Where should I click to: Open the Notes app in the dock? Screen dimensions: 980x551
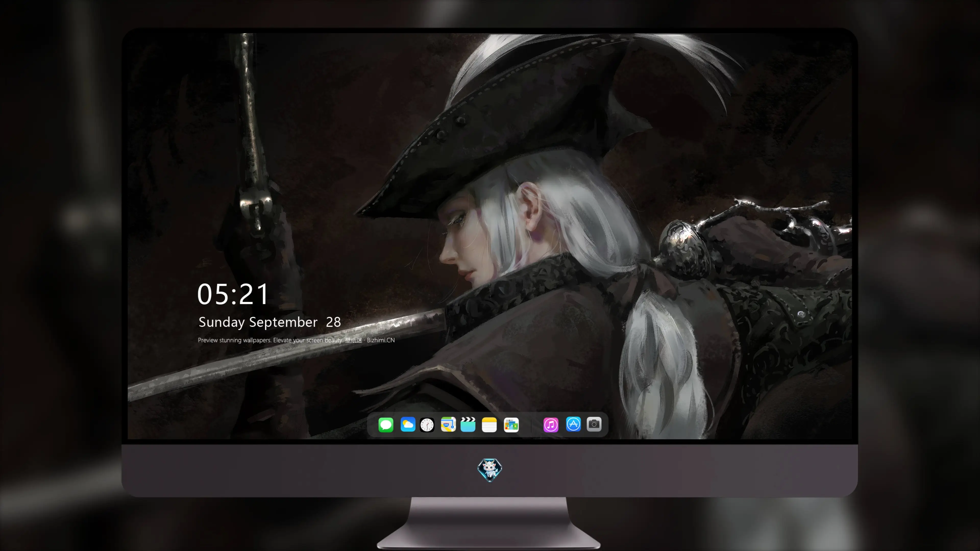point(489,424)
